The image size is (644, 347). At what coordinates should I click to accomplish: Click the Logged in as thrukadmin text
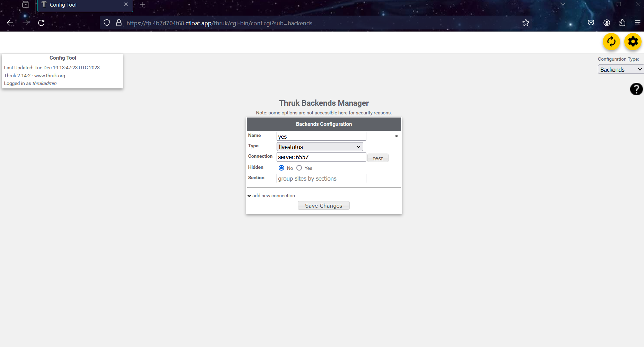[x=30, y=83]
